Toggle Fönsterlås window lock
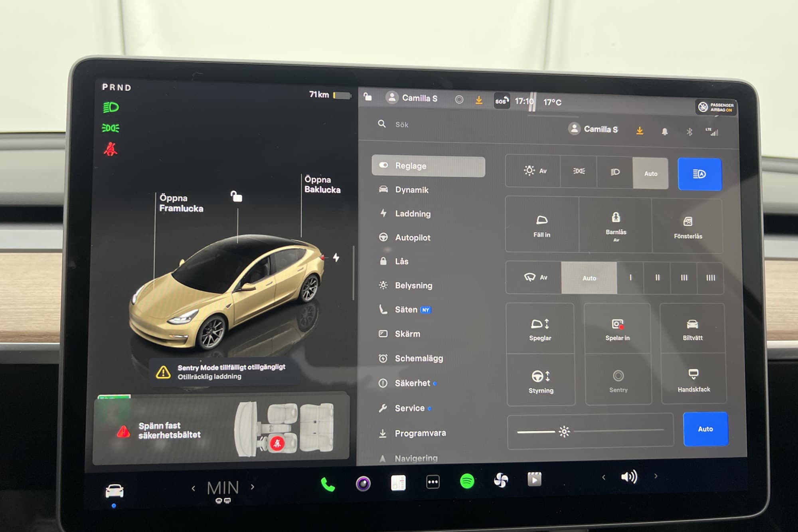798x532 pixels. [x=688, y=226]
